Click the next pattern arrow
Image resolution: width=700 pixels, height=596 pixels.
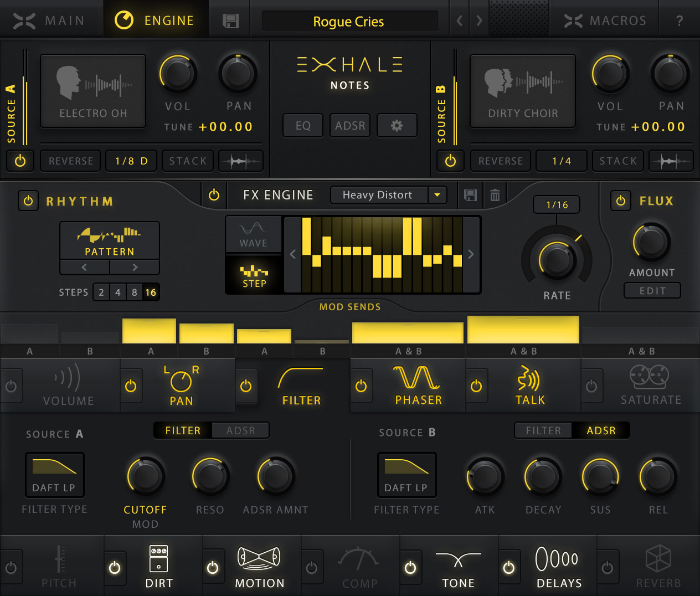(135, 267)
